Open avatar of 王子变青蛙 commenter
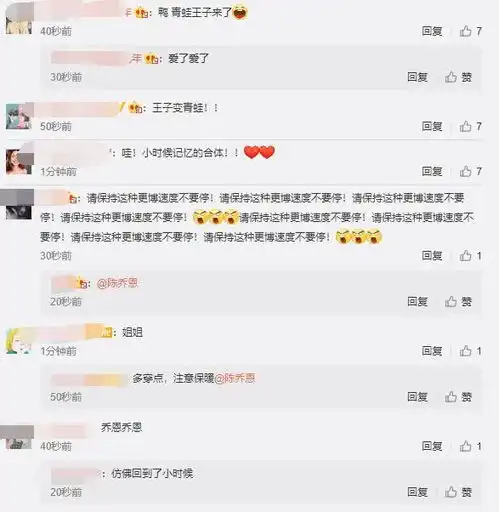Image resolution: width=499 pixels, height=512 pixels. click(x=20, y=116)
